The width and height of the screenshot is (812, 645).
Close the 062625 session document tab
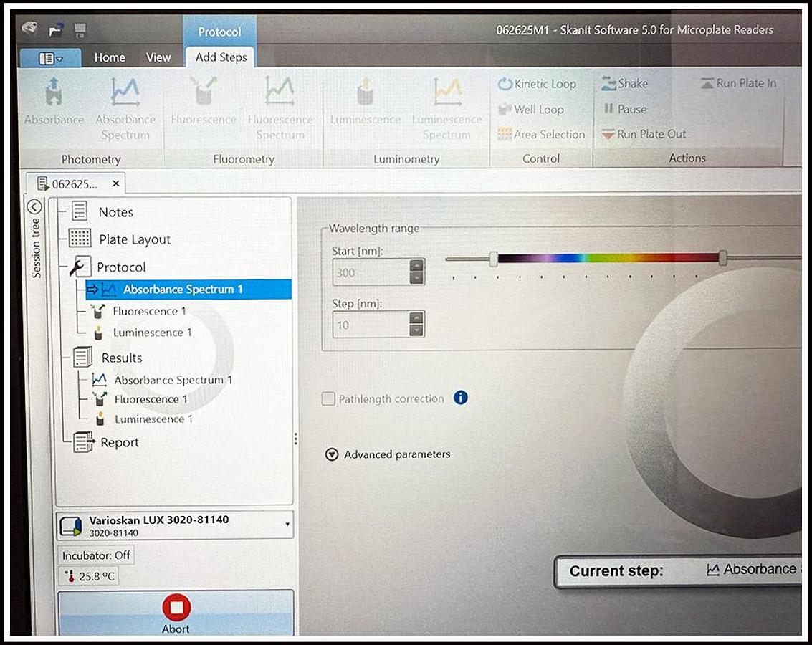click(x=116, y=184)
